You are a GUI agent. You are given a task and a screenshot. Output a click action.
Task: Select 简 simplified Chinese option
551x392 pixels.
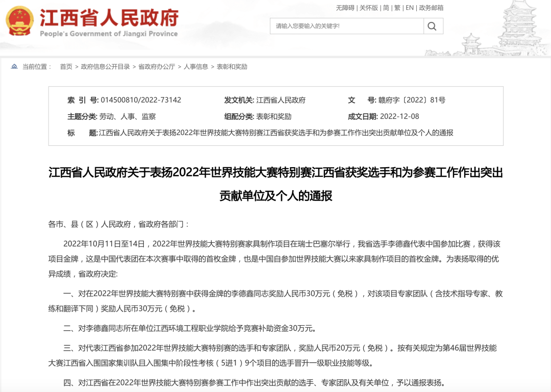click(x=386, y=8)
